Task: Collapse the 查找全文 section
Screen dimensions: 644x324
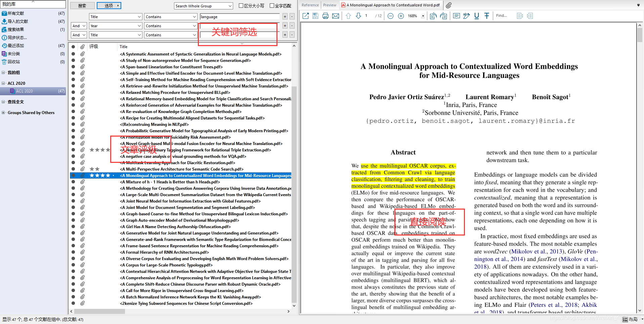Action: point(3,102)
